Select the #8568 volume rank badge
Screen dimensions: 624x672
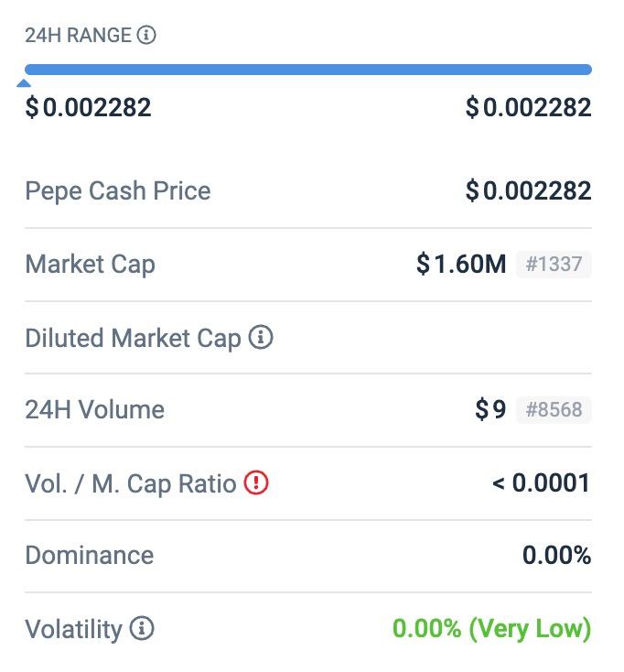pos(554,410)
